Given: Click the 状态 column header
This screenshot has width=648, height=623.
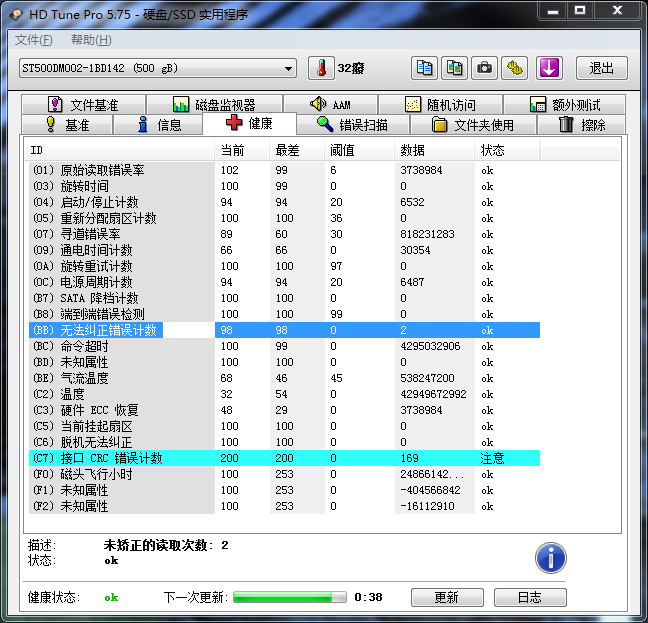Looking at the screenshot, I should point(507,150).
